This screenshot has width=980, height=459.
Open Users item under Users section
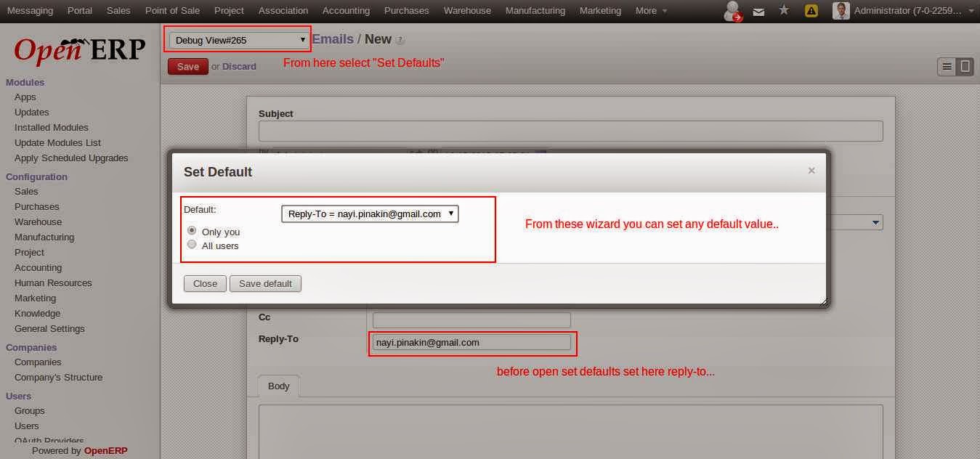[x=27, y=426]
